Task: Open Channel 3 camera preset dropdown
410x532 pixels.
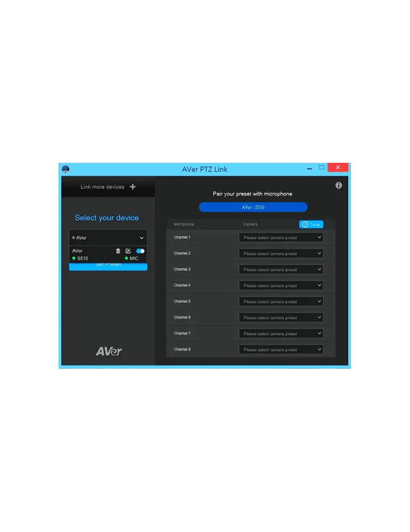Action: click(281, 269)
